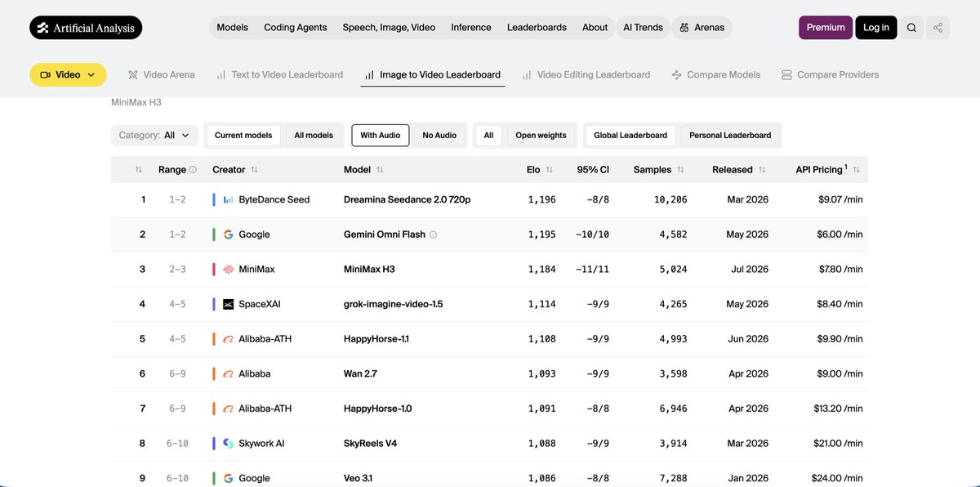Viewport: 980px width, 487px height.
Task: Sort table by Samples column arrows
Action: [x=680, y=170]
